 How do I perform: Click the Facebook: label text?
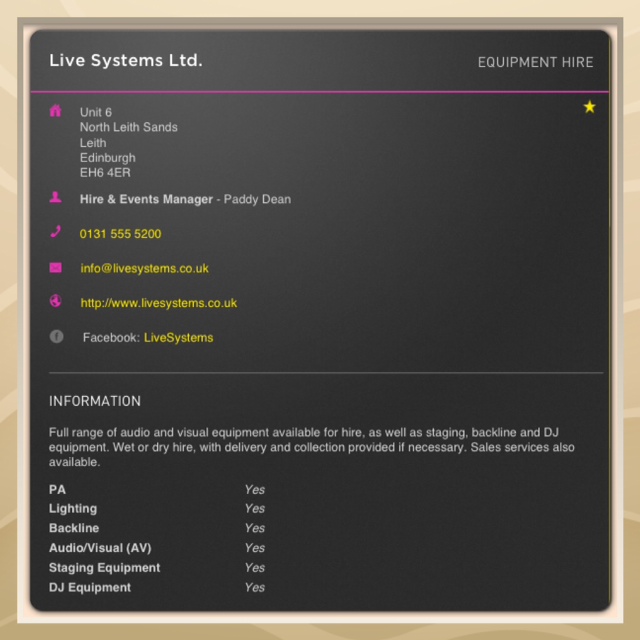111,338
